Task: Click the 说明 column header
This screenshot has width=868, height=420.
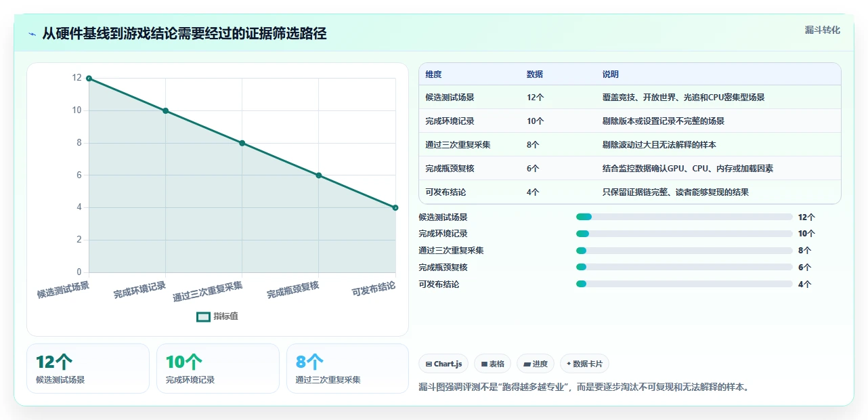Action: [611, 75]
